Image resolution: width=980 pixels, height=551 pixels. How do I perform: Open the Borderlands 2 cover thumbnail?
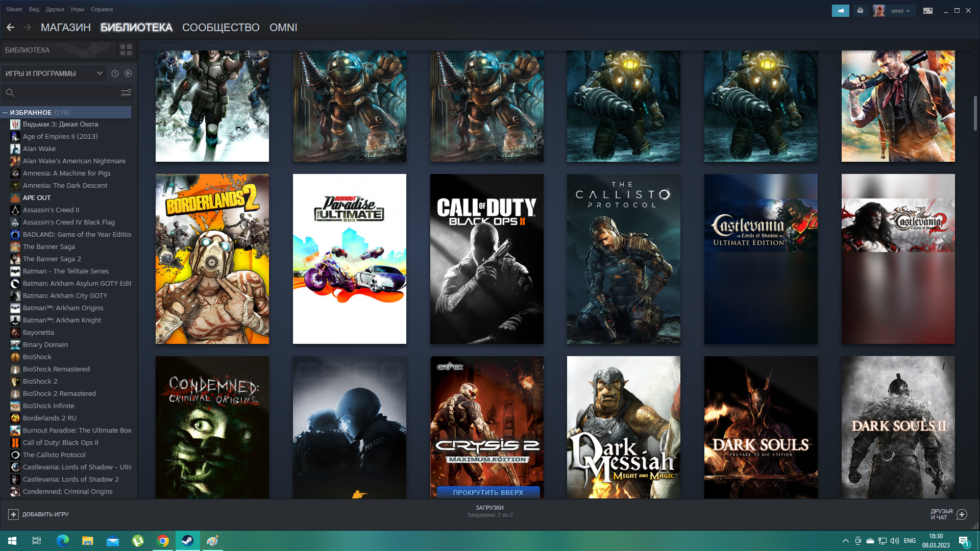pyautogui.click(x=212, y=259)
